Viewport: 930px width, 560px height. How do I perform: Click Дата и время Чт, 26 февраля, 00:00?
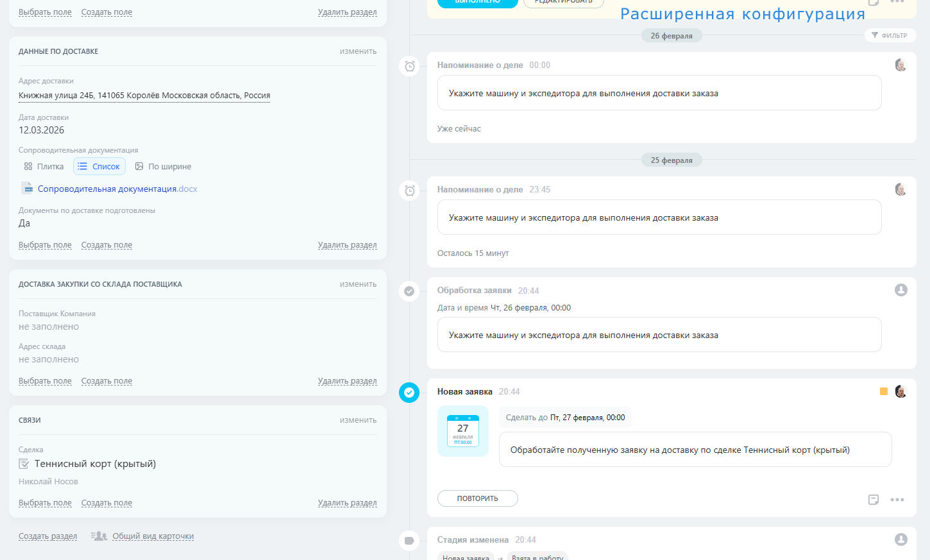coord(504,308)
